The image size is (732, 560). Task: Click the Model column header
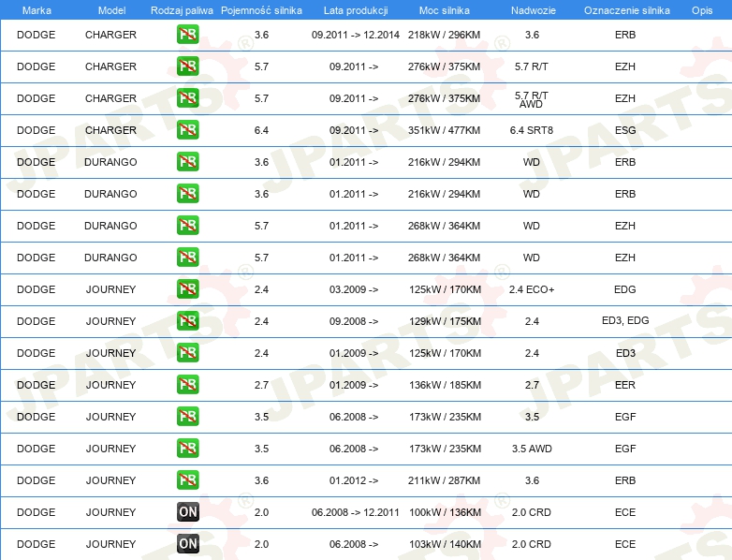[x=110, y=9]
